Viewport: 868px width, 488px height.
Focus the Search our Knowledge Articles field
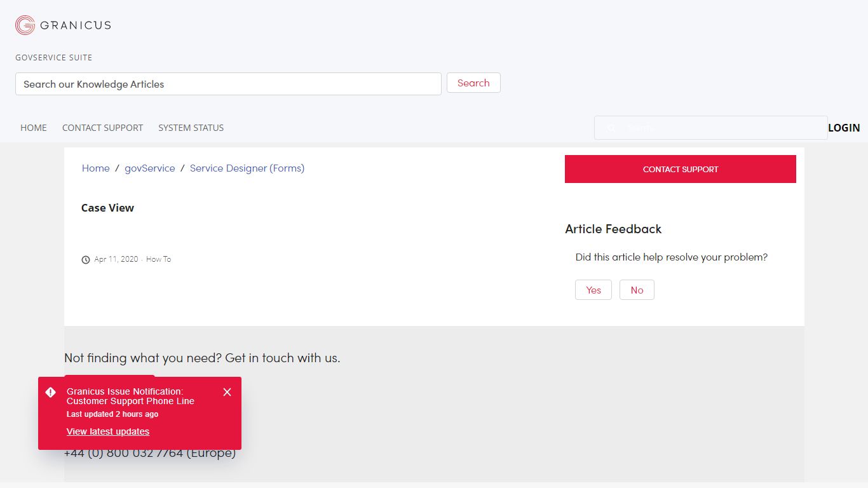tap(228, 84)
